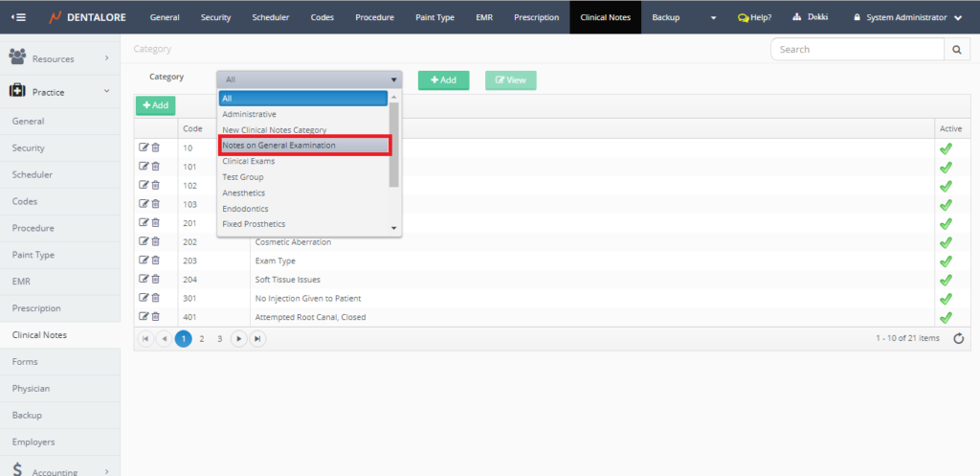This screenshot has width=980, height=476.
Task: Click the grid refresh icon
Action: point(958,338)
